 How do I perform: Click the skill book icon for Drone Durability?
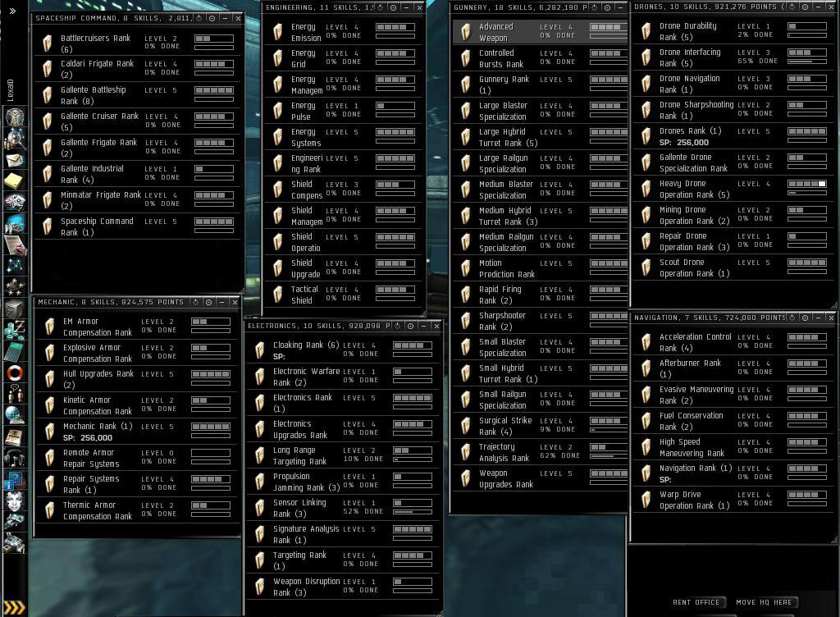[646, 32]
